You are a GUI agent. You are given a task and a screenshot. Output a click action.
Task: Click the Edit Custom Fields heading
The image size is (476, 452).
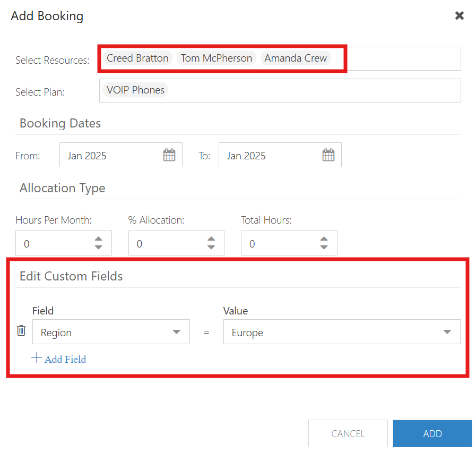click(71, 276)
